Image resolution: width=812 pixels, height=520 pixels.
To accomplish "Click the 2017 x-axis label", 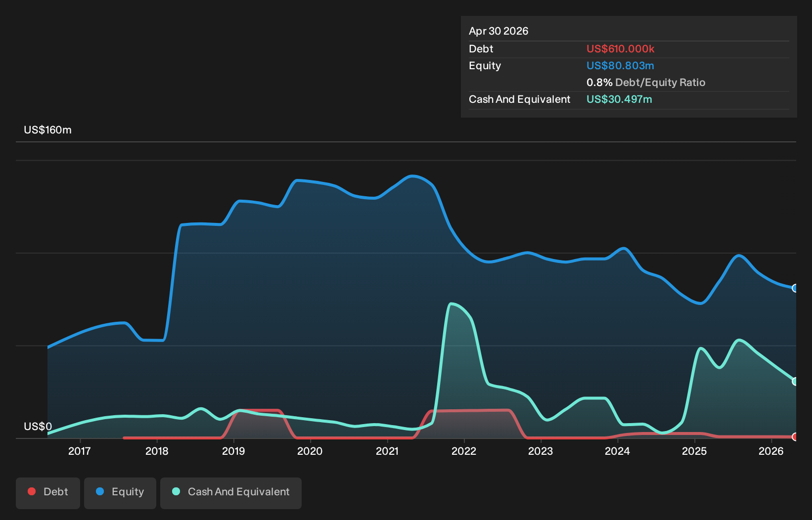I will [x=80, y=451].
